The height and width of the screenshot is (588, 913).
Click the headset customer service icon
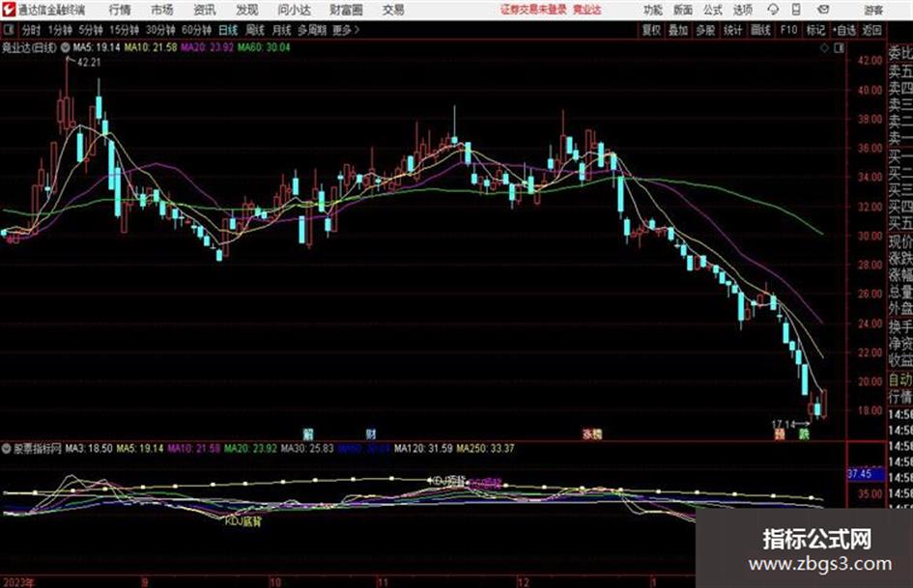[x=773, y=10]
